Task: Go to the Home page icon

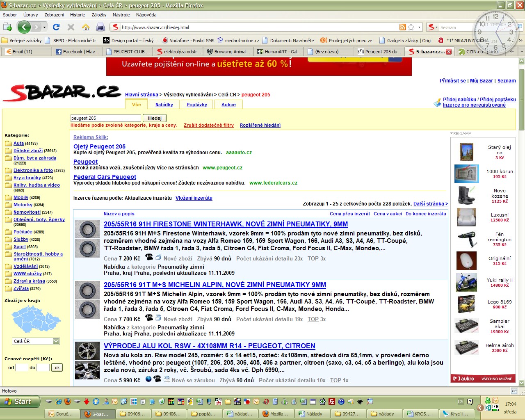Action: pyautogui.click(x=85, y=27)
